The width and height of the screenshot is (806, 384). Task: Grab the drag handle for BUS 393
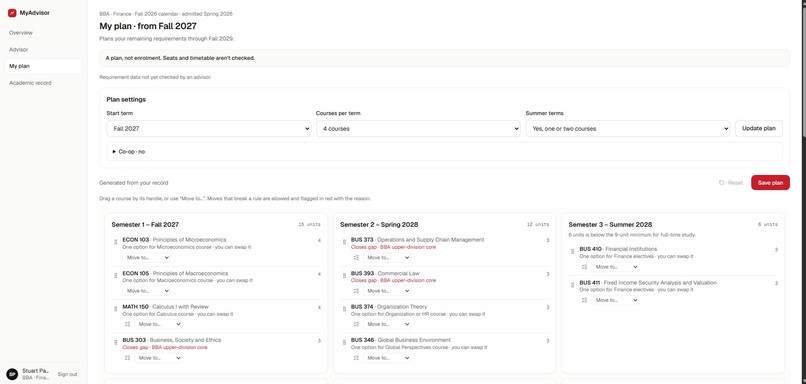(x=344, y=276)
